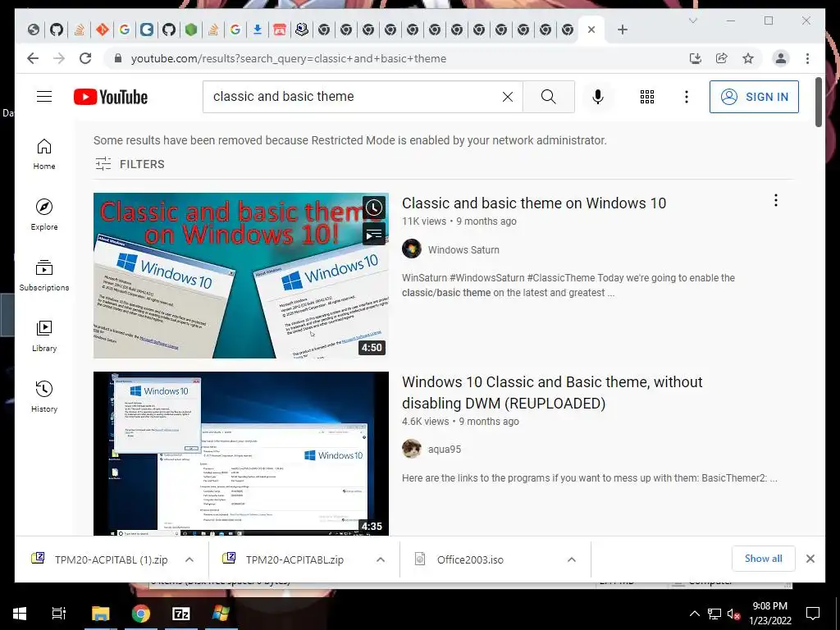Screen dimensions: 840x630
Task: Click the Google Chrome taskbar icon
Action: click(x=141, y=614)
